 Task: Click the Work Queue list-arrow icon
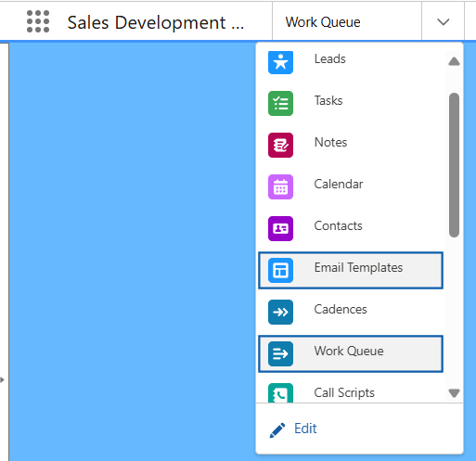tap(280, 353)
